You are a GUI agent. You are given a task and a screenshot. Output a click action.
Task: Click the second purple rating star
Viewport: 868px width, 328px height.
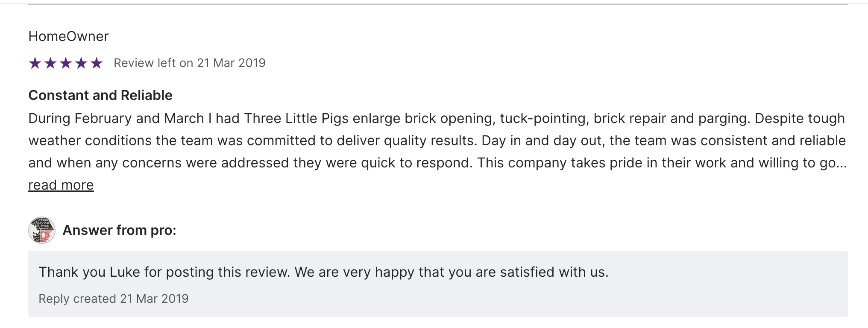click(x=50, y=63)
